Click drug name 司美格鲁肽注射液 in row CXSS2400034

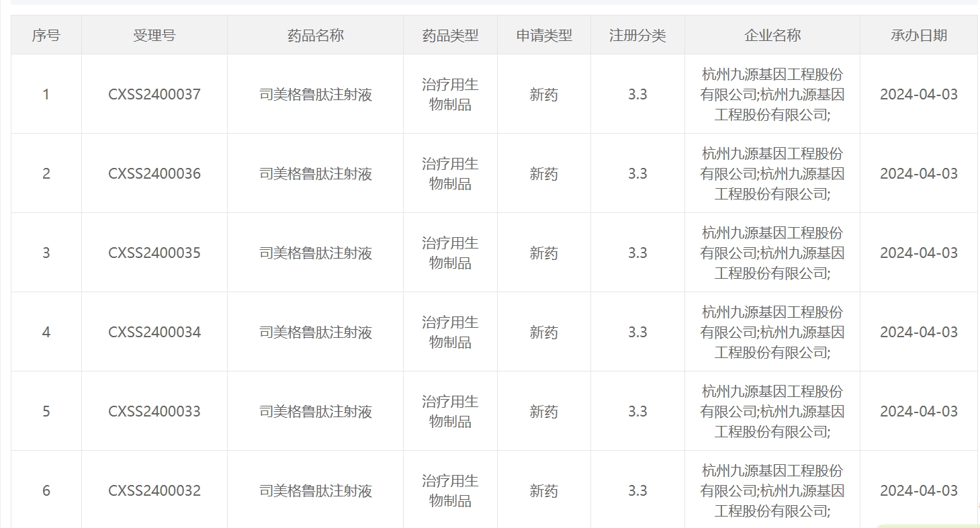click(x=316, y=333)
